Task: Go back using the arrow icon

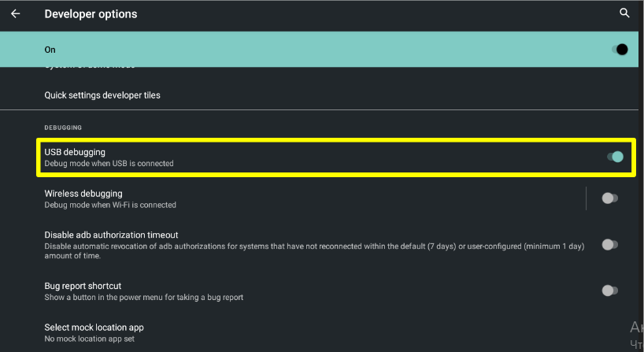Action: (x=16, y=13)
